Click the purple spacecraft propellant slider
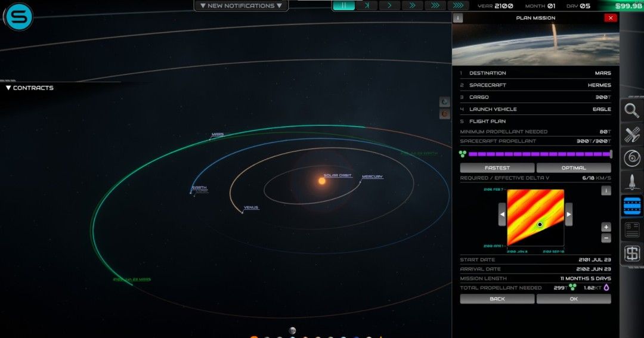644x338 pixels. (x=537, y=154)
